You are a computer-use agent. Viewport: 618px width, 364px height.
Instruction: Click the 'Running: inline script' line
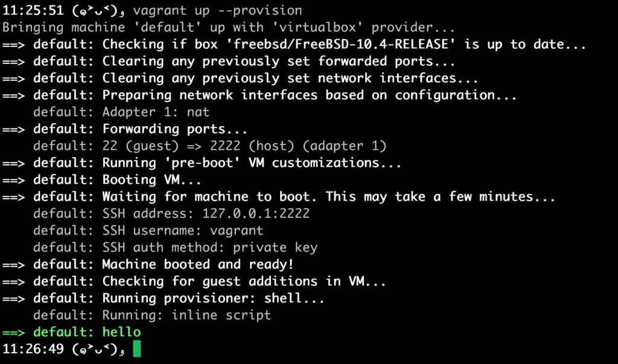(x=187, y=315)
